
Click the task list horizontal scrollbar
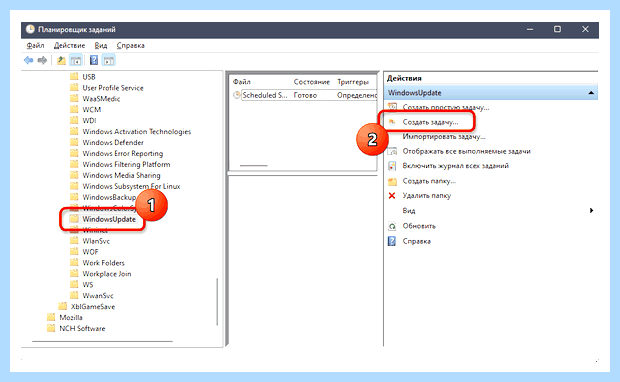[254, 165]
